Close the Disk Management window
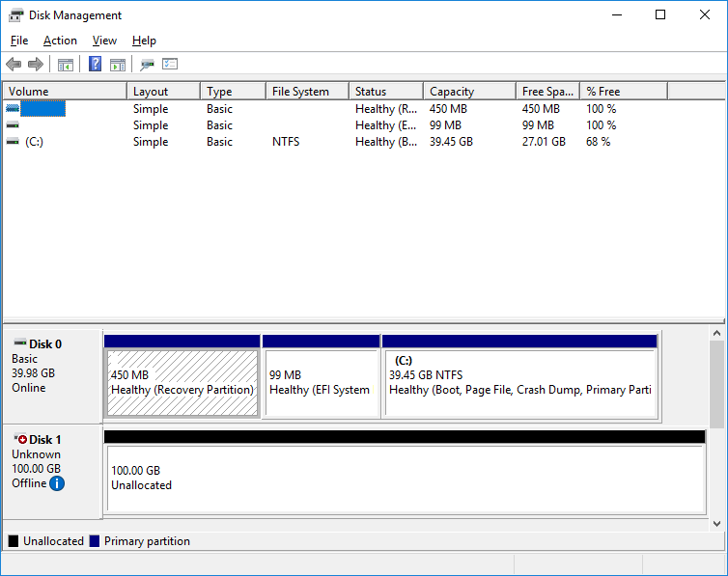The image size is (728, 576). coord(704,14)
